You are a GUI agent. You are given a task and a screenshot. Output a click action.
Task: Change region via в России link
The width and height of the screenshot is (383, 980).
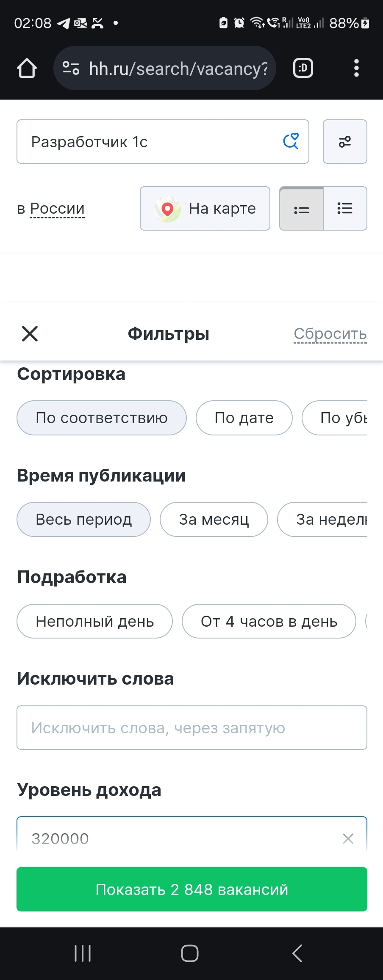pos(57,209)
